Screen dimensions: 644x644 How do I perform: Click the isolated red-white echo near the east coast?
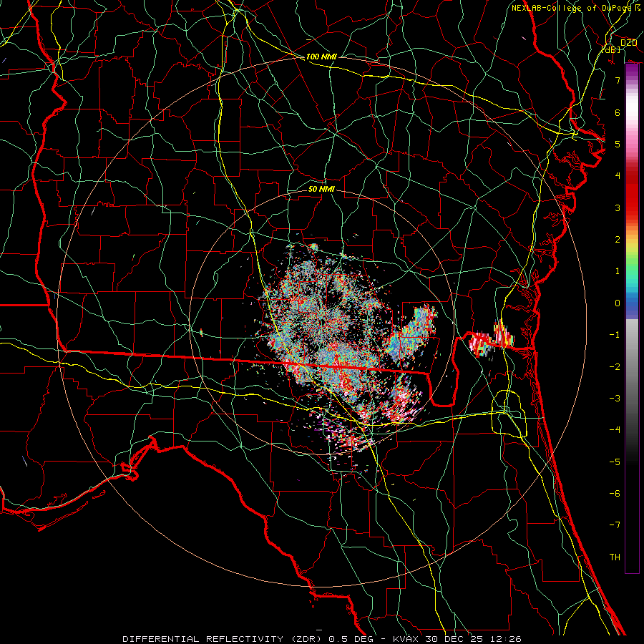(492, 339)
